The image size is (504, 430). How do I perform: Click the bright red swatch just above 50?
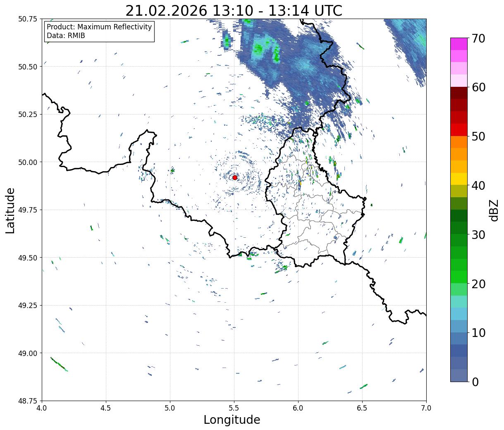[x=459, y=130]
